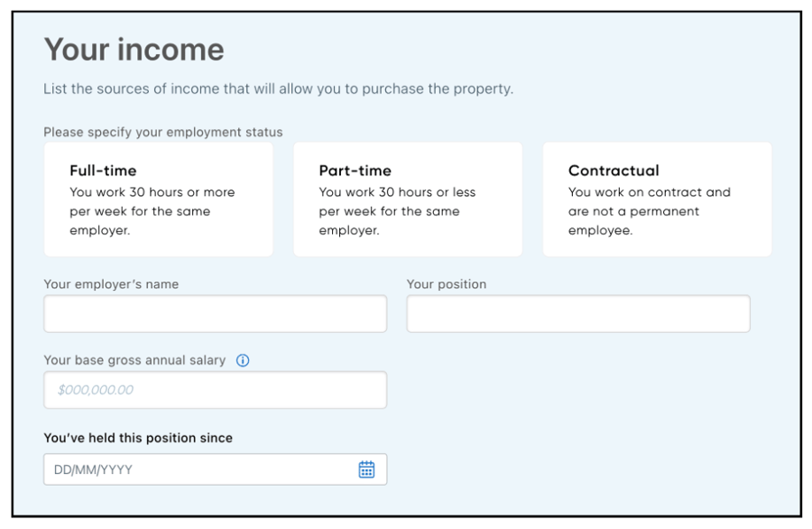
Task: Choose the Part-time employment option
Action: click(408, 200)
